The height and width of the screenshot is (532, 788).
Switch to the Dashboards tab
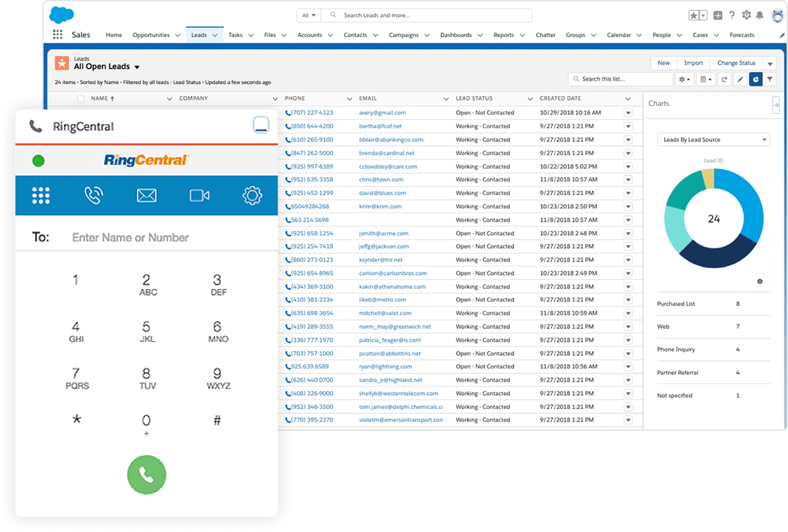(457, 35)
